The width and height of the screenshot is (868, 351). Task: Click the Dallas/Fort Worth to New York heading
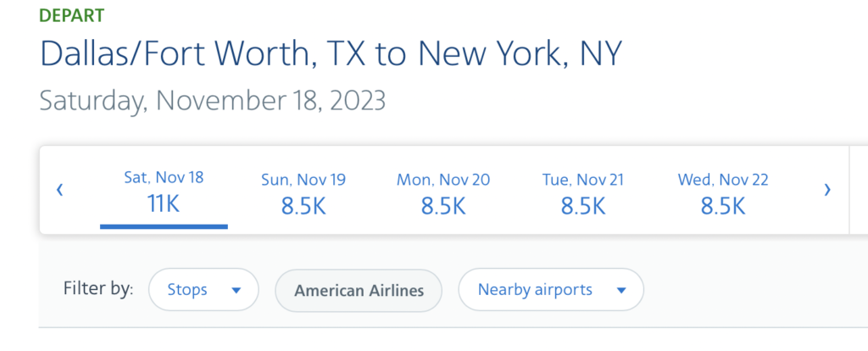[331, 53]
